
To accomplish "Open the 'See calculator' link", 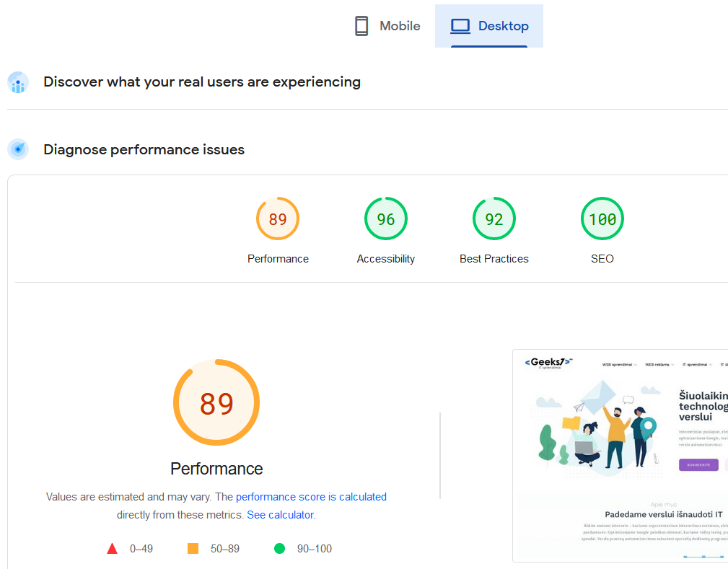I will click(x=281, y=515).
